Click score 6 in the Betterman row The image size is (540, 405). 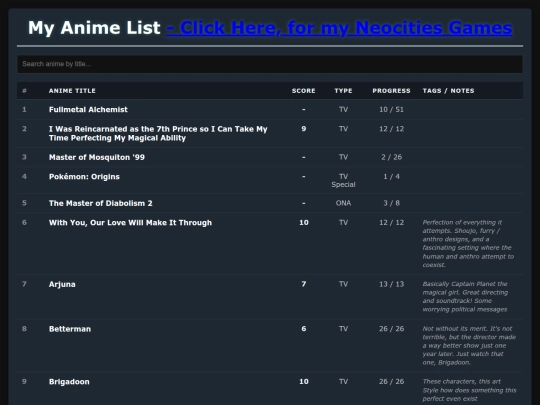303,329
